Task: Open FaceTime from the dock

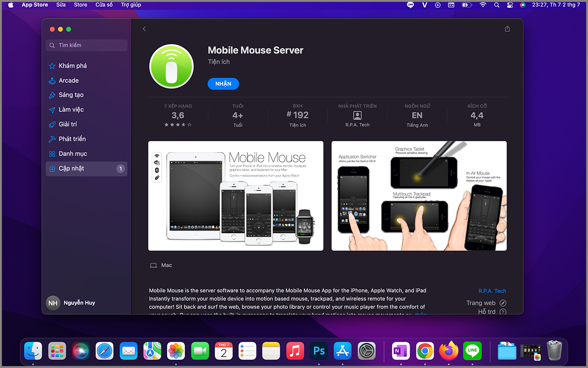Action: click(200, 351)
